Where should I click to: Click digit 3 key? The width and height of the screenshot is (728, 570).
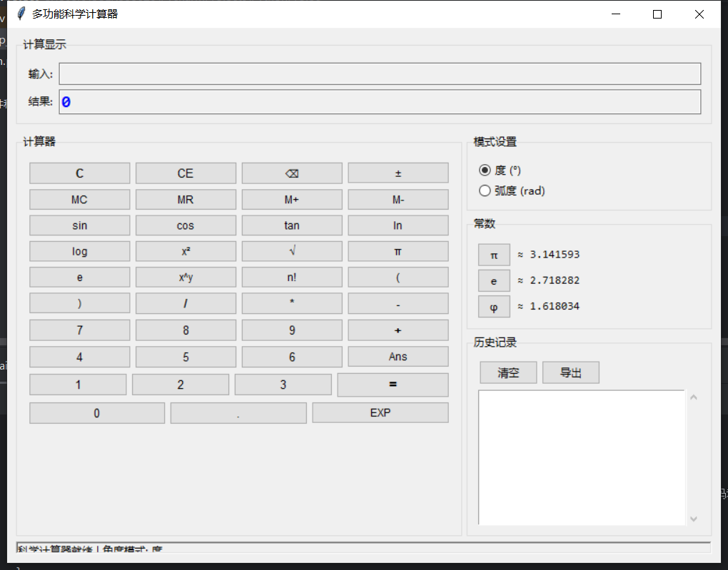[283, 385]
